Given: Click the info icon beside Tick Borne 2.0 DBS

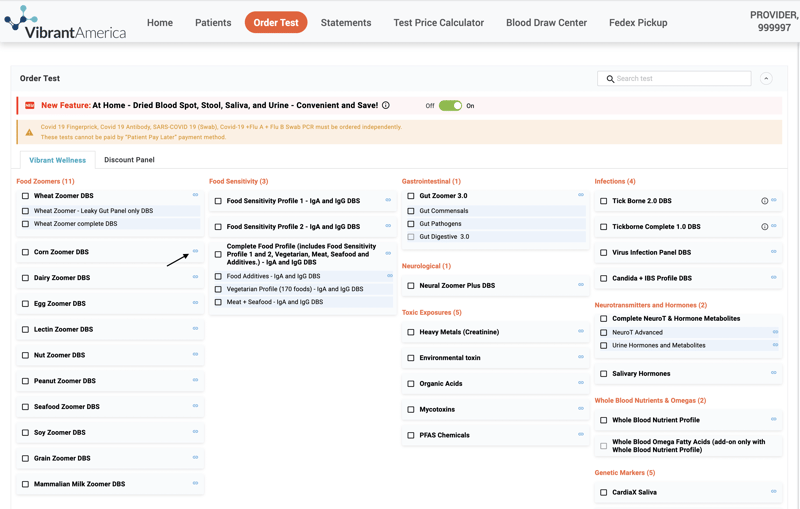Looking at the screenshot, I should (x=765, y=201).
